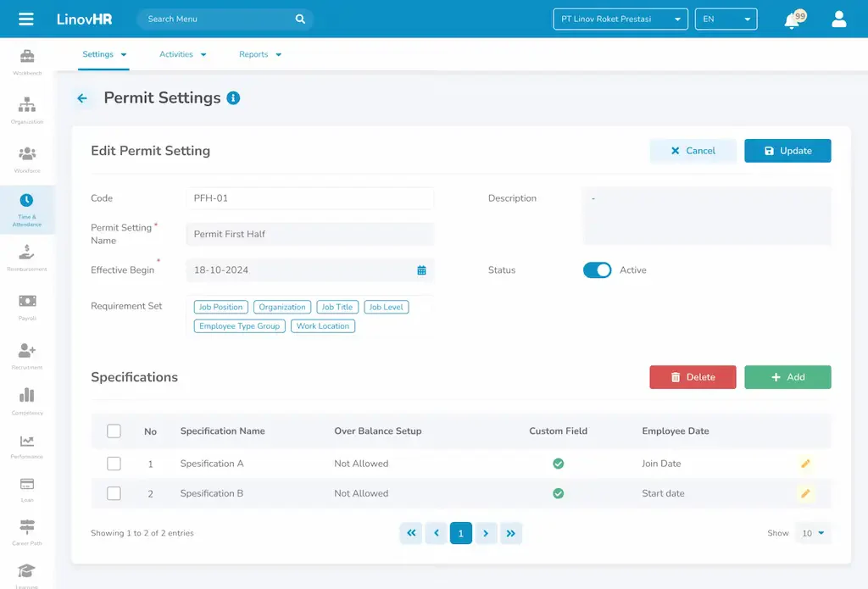
Task: Open Workbench in the sidebar
Action: tap(27, 62)
